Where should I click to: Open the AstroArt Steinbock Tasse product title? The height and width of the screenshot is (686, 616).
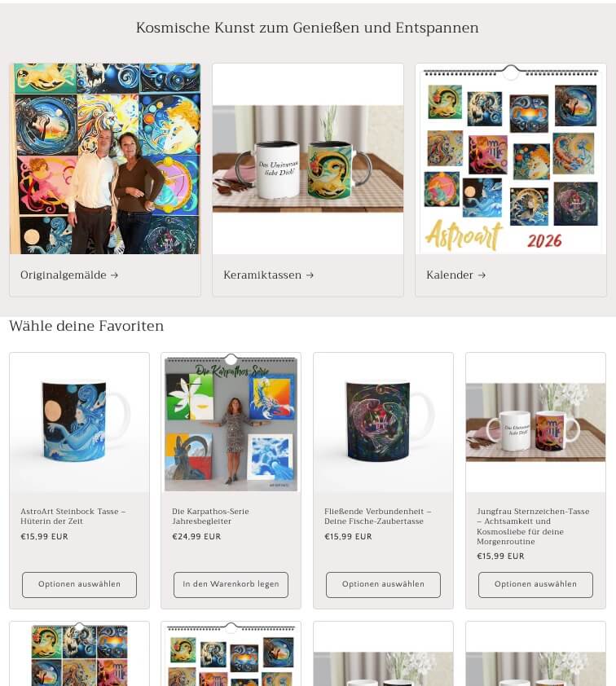point(73,517)
